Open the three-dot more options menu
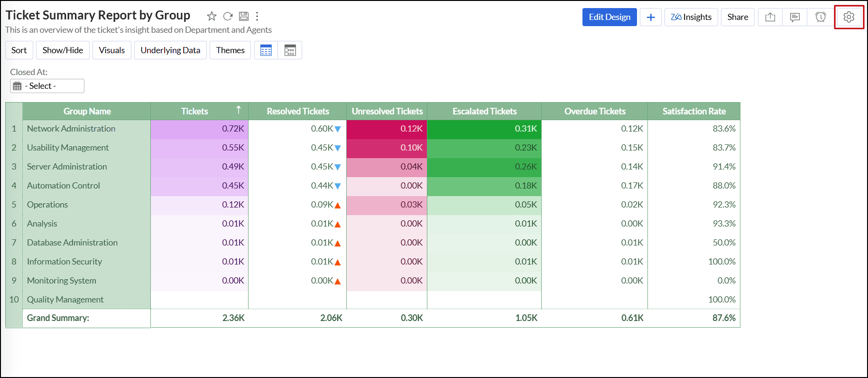Viewport: 868px width, 378px height. pyautogui.click(x=257, y=17)
